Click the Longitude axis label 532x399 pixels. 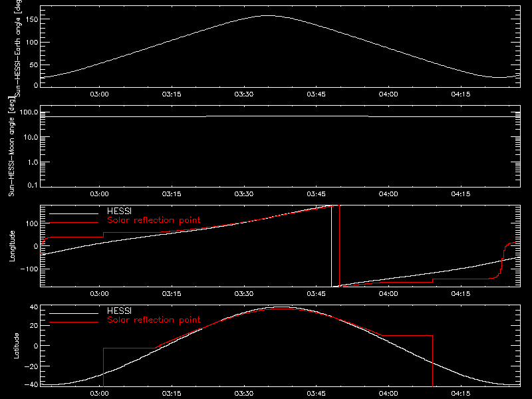click(x=12, y=246)
